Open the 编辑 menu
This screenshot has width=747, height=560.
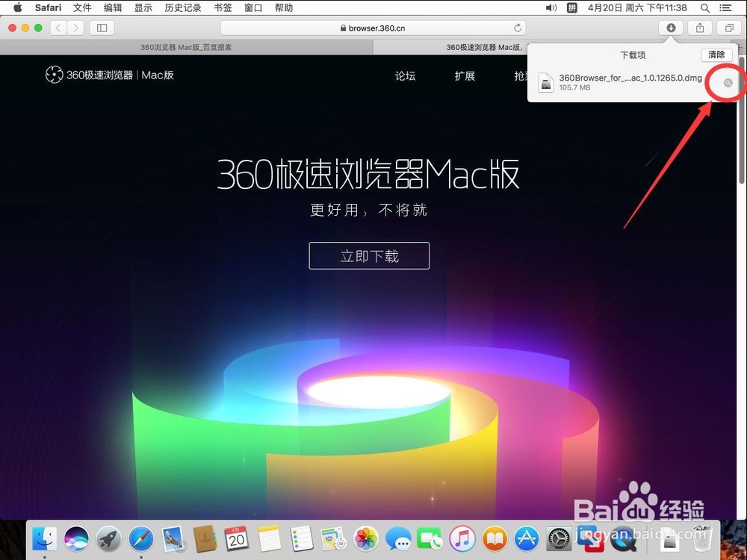113,7
